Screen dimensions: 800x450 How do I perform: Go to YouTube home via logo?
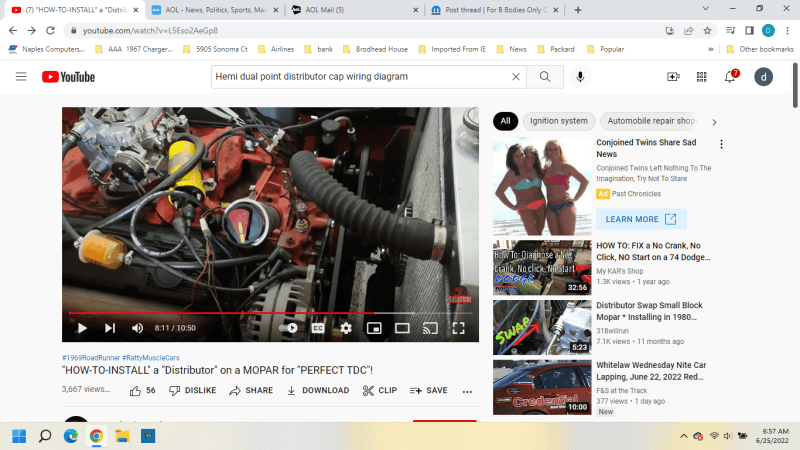(68, 77)
